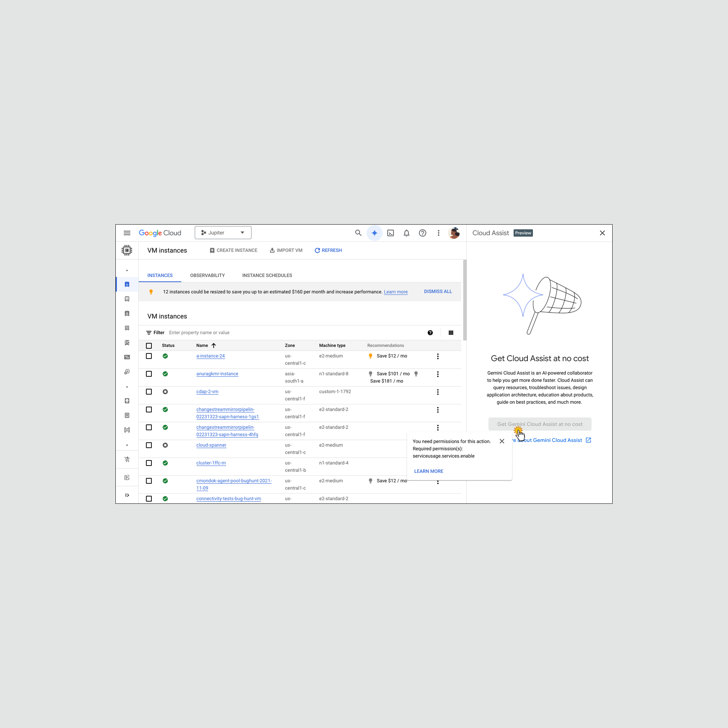Open the top bar three-dot settings menu
This screenshot has height=728, width=728.
tap(438, 233)
